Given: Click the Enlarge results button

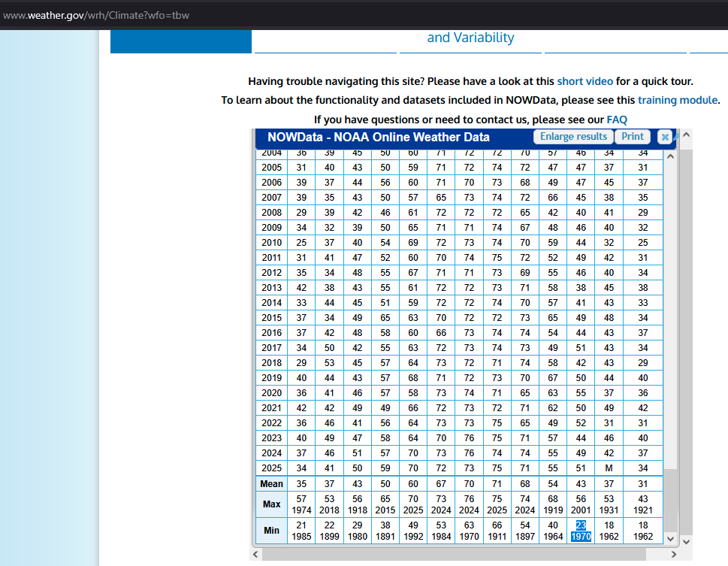Looking at the screenshot, I should click(x=573, y=137).
